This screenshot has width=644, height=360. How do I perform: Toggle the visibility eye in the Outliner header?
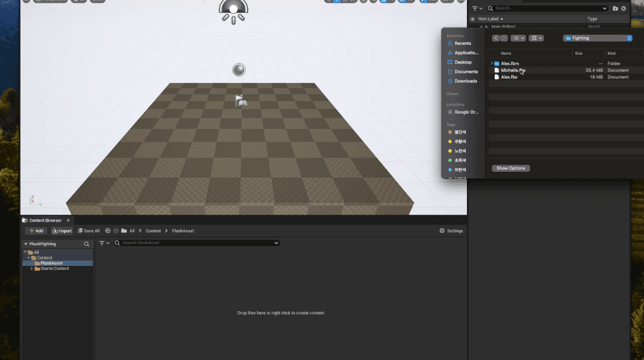pos(472,18)
